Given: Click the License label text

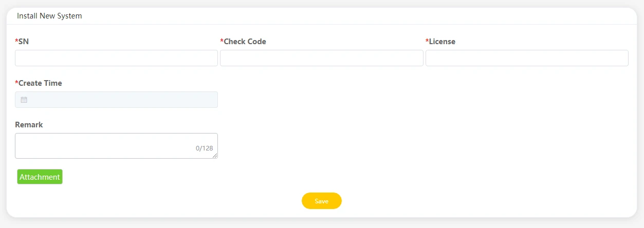Looking at the screenshot, I should (442, 42).
